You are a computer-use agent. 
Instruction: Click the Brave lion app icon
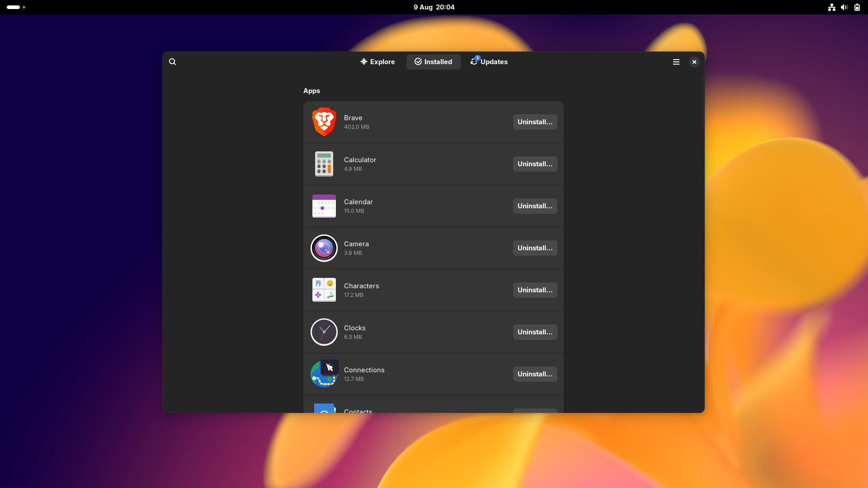click(x=324, y=122)
